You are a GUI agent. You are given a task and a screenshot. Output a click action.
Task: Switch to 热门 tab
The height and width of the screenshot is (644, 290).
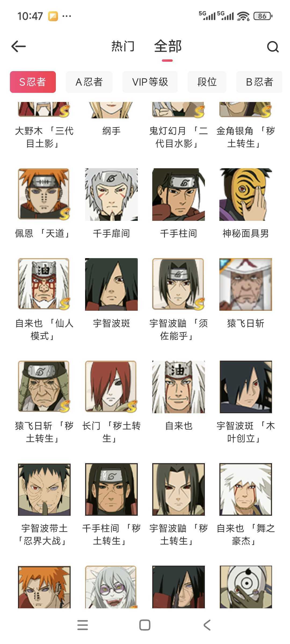click(x=123, y=46)
